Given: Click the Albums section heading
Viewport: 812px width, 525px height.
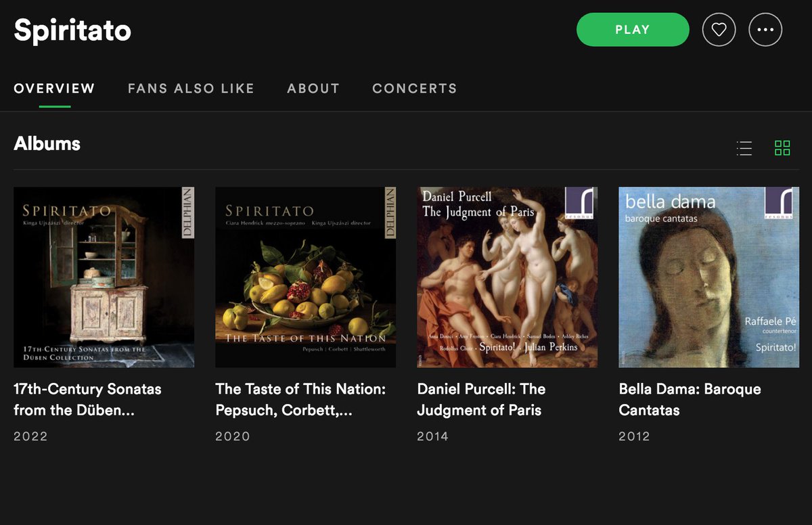Looking at the screenshot, I should pyautogui.click(x=47, y=143).
